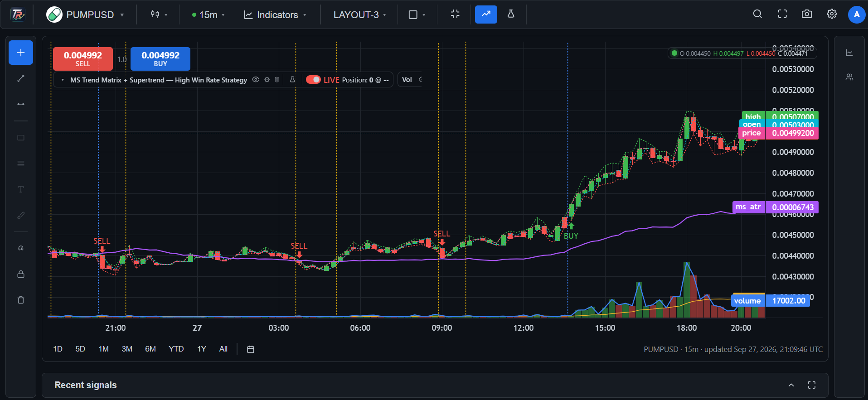The image size is (868, 400).
Task: Open the chart line panel icon in right sidebar
Action: click(x=849, y=53)
